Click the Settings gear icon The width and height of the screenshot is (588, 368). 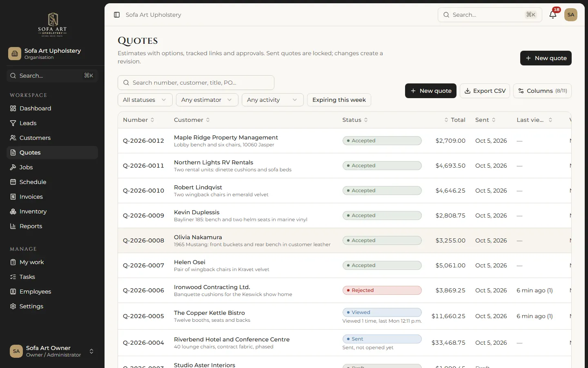[13, 306]
